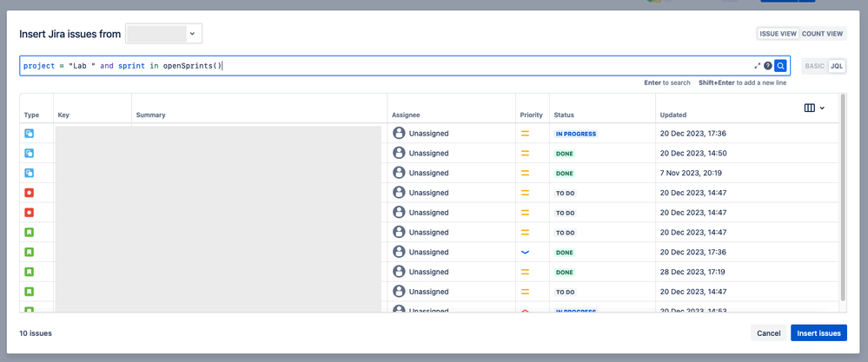Click assignee avatar in the 17:36 In Progress row
Image resolution: width=868 pixels, height=362 pixels.
(399, 133)
